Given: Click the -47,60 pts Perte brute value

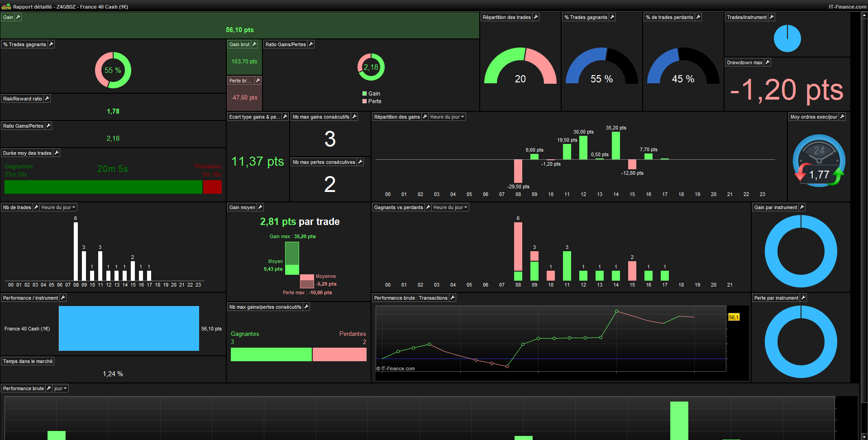Looking at the screenshot, I should [x=244, y=98].
